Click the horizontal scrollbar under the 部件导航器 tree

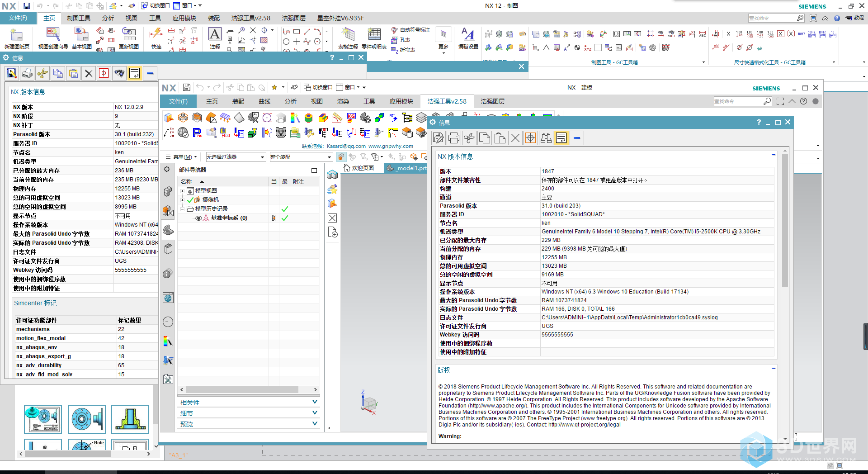(x=242, y=389)
